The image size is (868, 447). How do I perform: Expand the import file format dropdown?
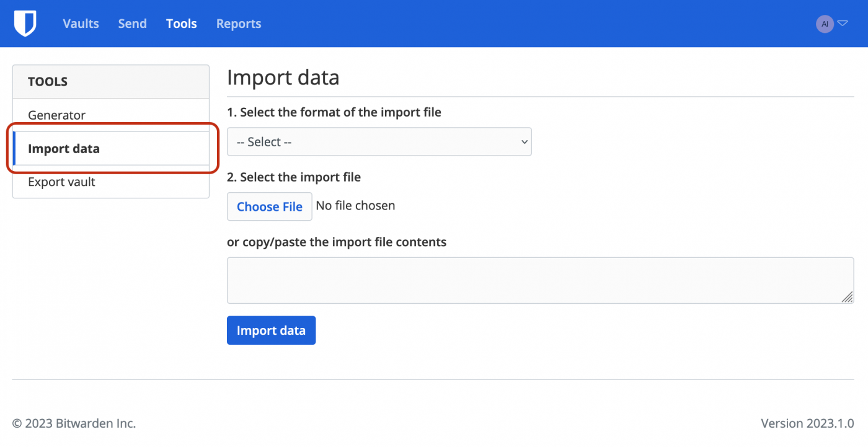(x=379, y=142)
